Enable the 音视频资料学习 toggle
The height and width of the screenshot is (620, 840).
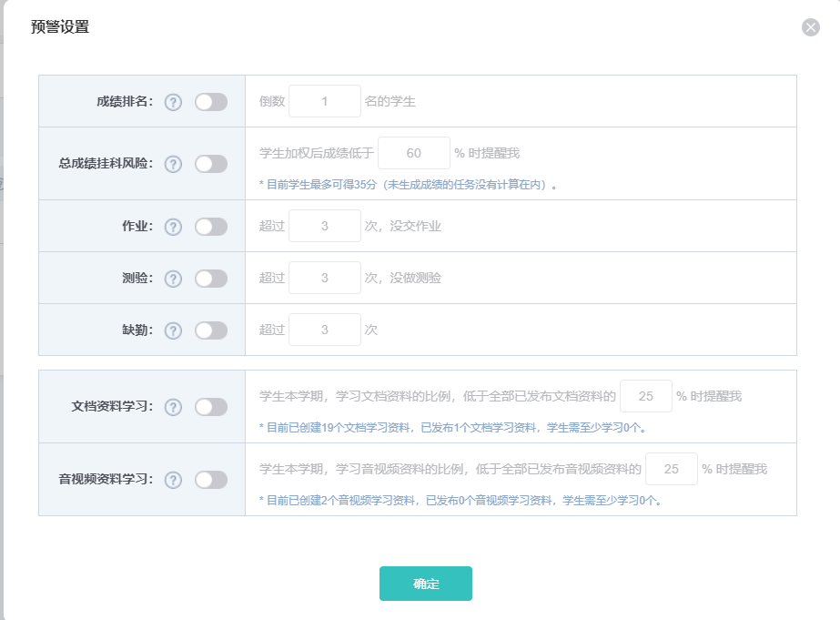click(210, 480)
